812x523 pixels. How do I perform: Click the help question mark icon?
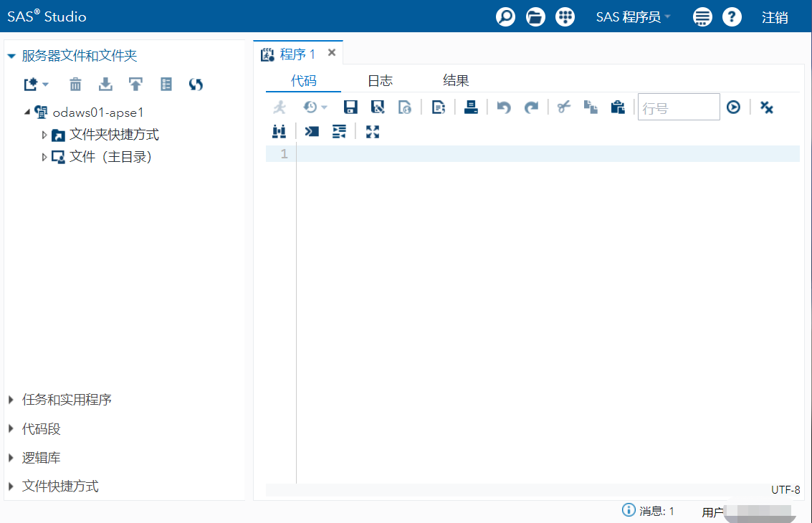732,17
